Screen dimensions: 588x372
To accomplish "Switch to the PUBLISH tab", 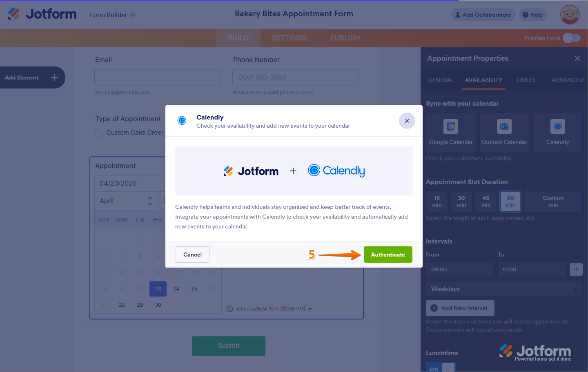I will coord(345,38).
